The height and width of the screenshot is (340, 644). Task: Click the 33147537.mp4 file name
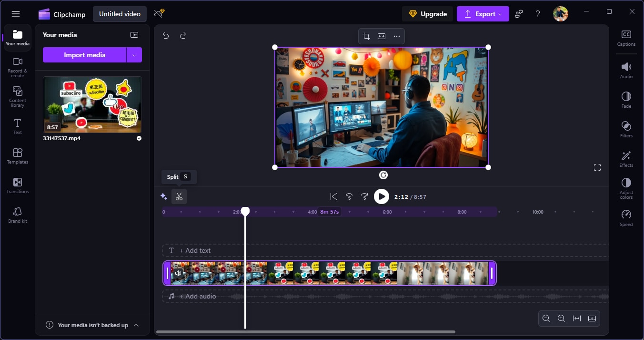(61, 138)
